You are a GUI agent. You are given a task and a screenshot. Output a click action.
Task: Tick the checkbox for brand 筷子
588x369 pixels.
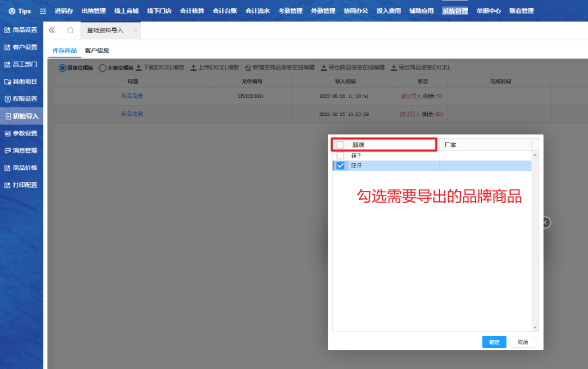click(x=340, y=156)
